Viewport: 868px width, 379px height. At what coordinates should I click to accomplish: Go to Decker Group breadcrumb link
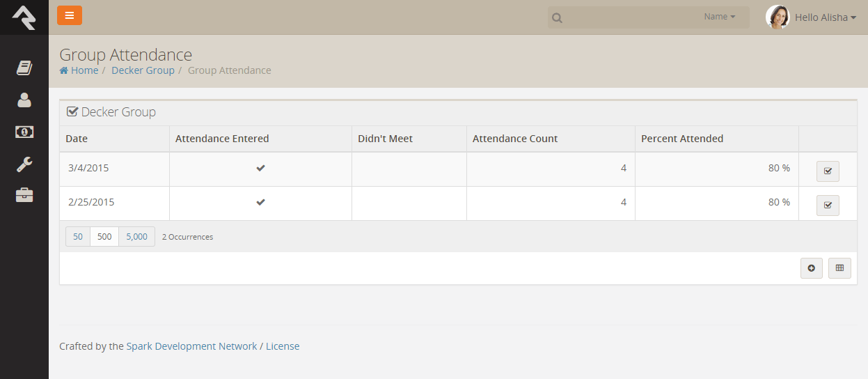pyautogui.click(x=143, y=70)
